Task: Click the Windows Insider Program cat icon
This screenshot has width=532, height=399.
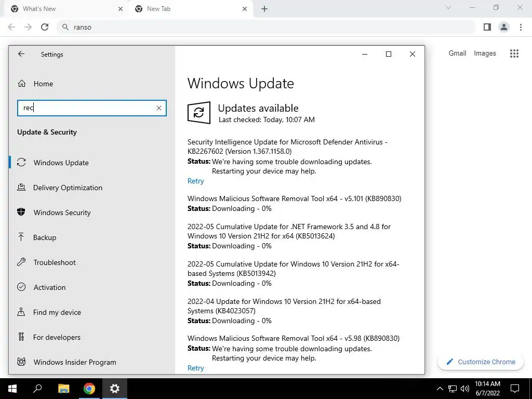Action: tap(21, 362)
